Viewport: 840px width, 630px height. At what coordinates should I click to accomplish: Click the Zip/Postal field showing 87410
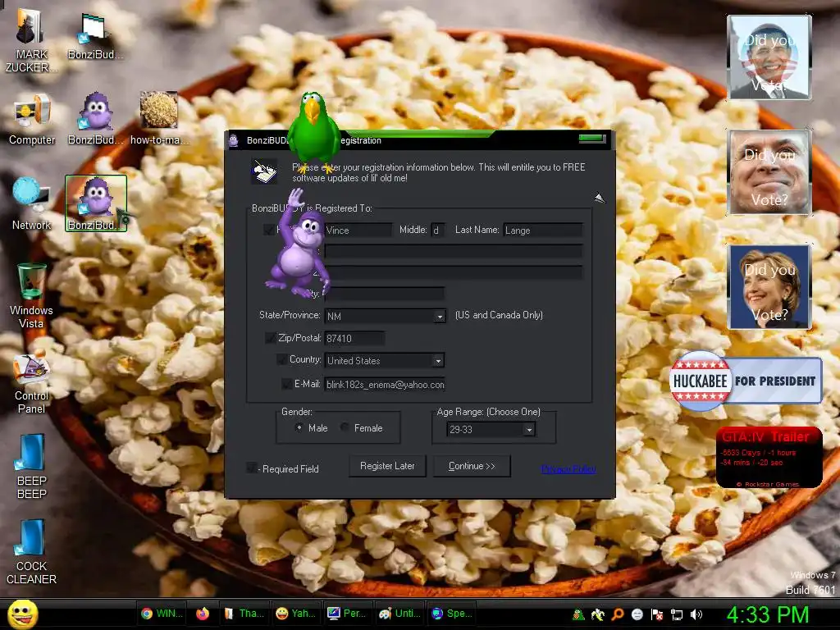tap(354, 339)
